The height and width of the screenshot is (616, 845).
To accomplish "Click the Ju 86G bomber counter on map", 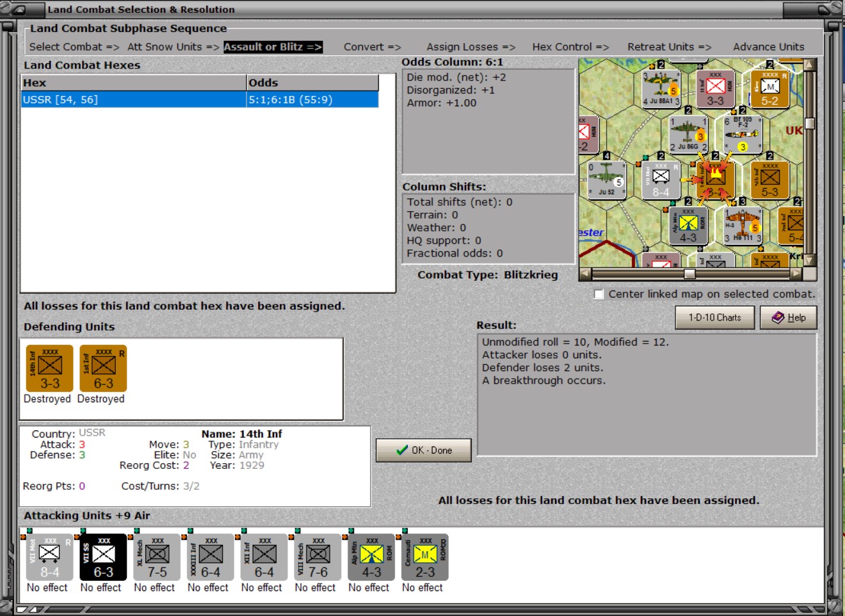I will pyautogui.click(x=688, y=134).
